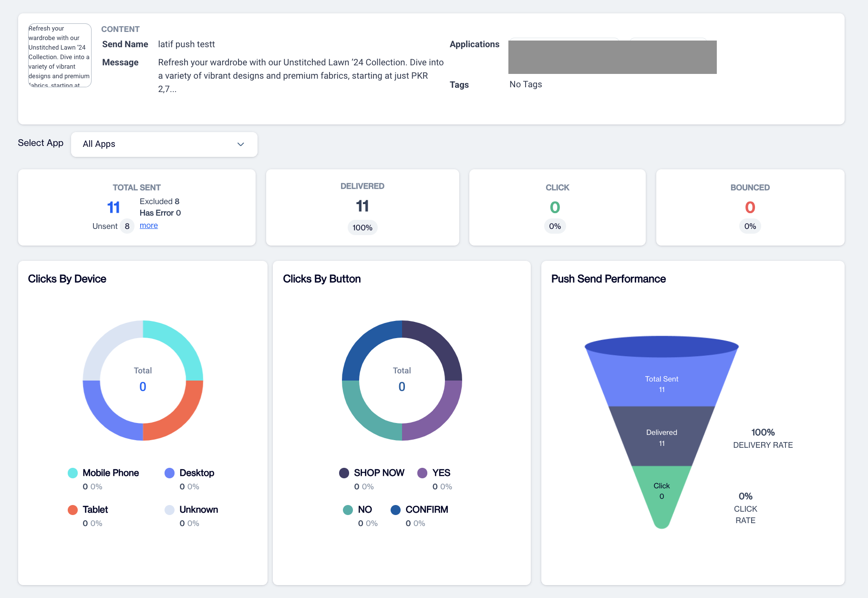The image size is (868, 598).
Task: Click the orange Tablet donut slice
Action: click(179, 417)
